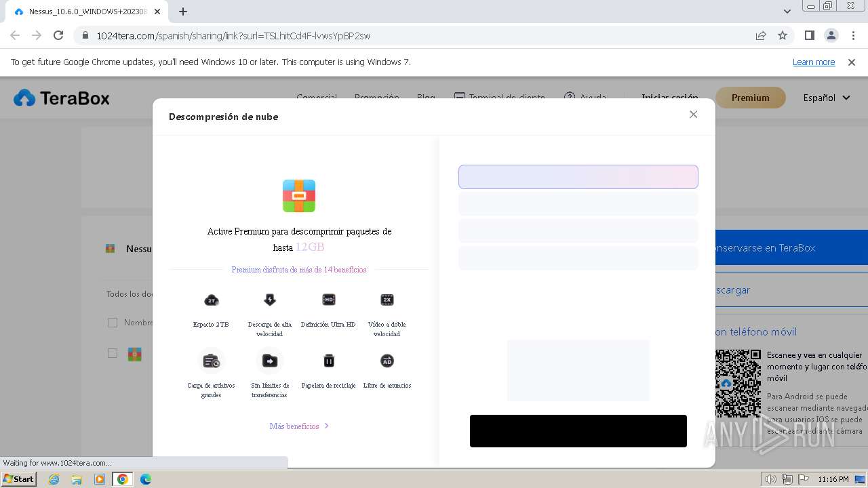Open Chrome three-dot menu

pyautogui.click(x=853, y=35)
